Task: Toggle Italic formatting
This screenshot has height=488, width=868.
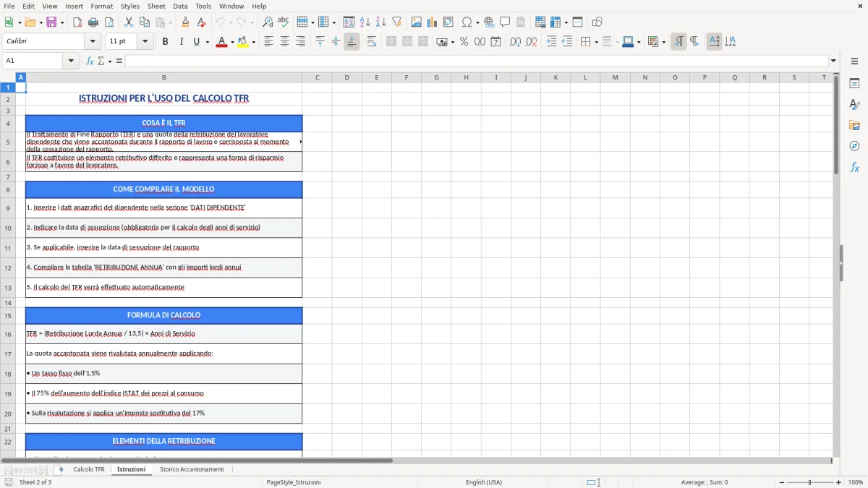Action: click(x=182, y=42)
